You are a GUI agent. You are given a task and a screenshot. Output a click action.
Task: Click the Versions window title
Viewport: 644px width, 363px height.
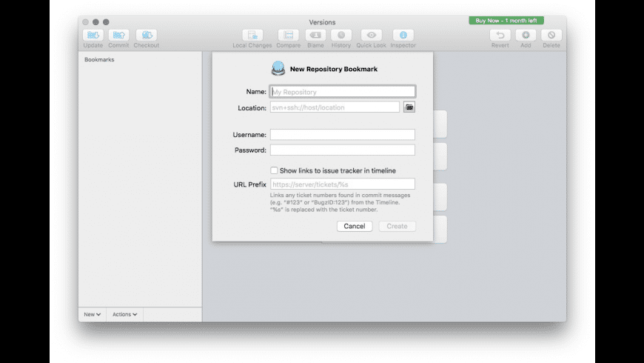coord(323,22)
